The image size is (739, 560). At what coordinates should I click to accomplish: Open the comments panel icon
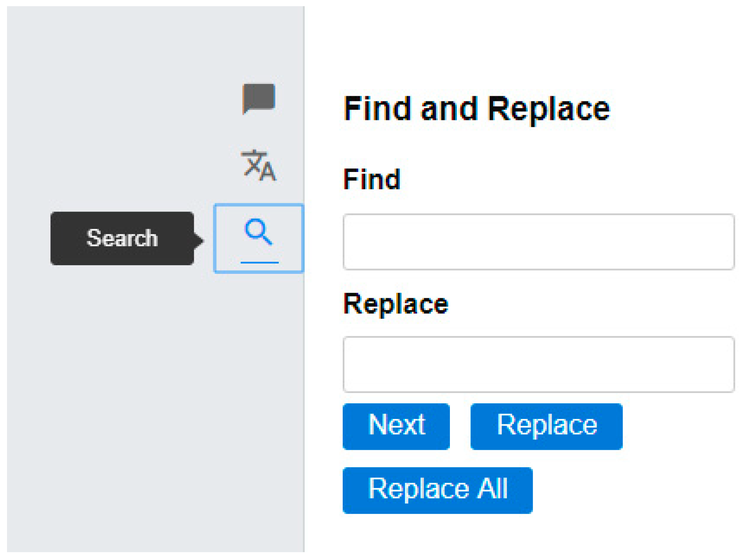tap(259, 98)
